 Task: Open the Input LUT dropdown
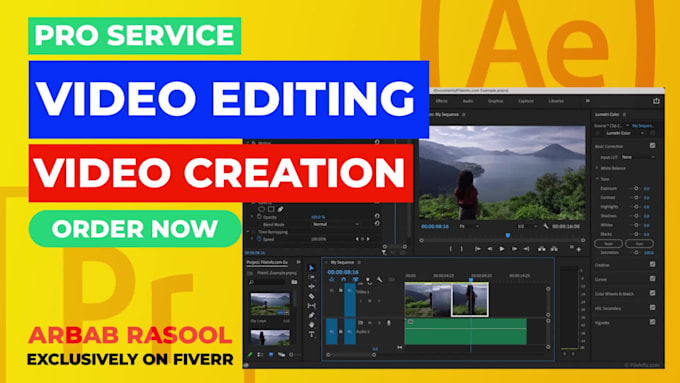tap(638, 157)
